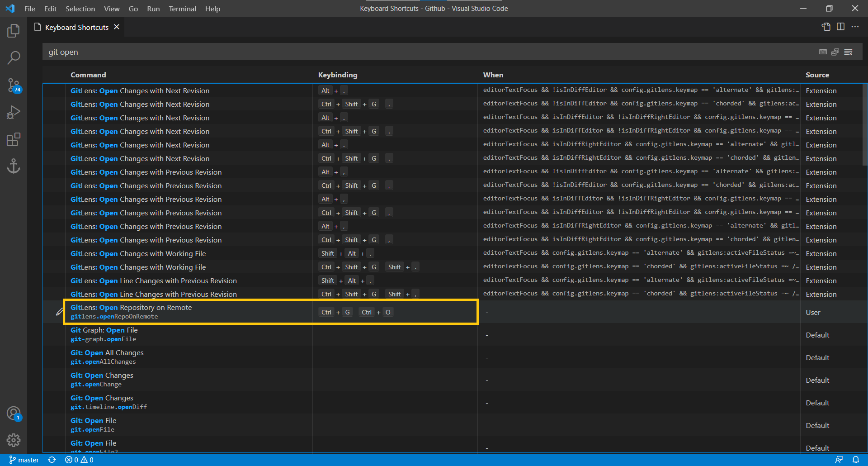
Task: Select the 'Git Graph: Open File' row
Action: [455, 334]
